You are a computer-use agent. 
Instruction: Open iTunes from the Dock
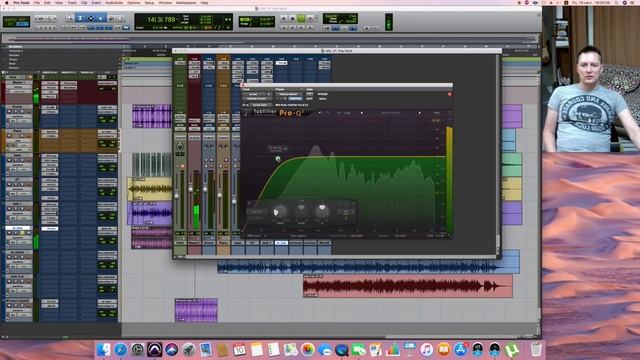[427, 350]
